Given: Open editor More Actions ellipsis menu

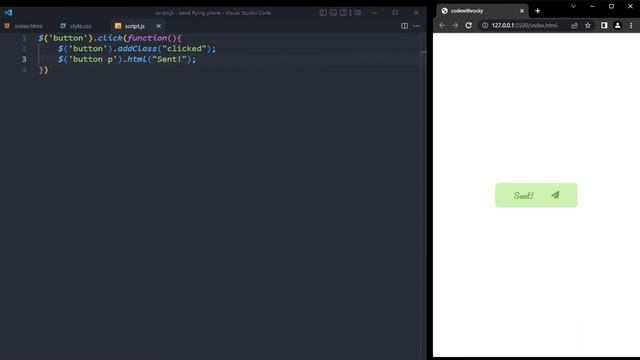Looking at the screenshot, I should coord(416,26).
